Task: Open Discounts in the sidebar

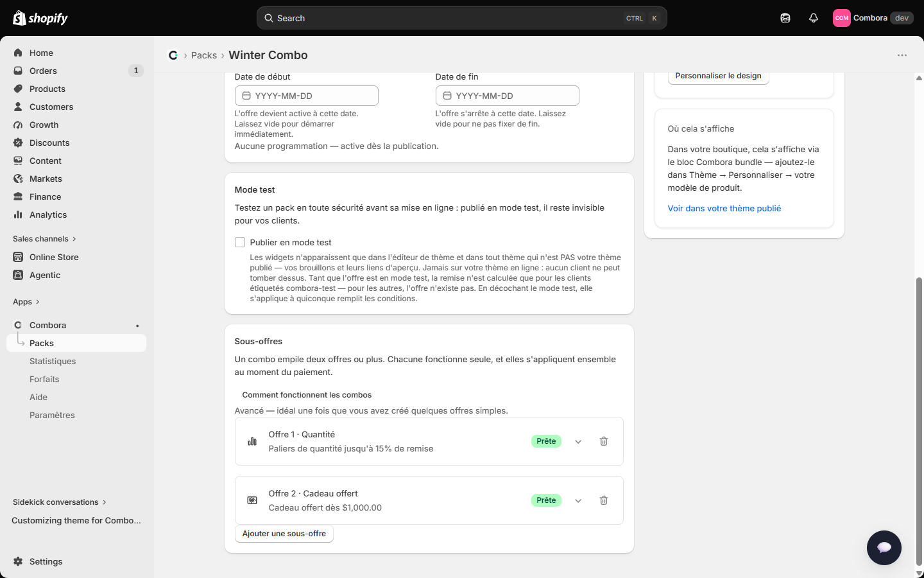Action: 49,143
